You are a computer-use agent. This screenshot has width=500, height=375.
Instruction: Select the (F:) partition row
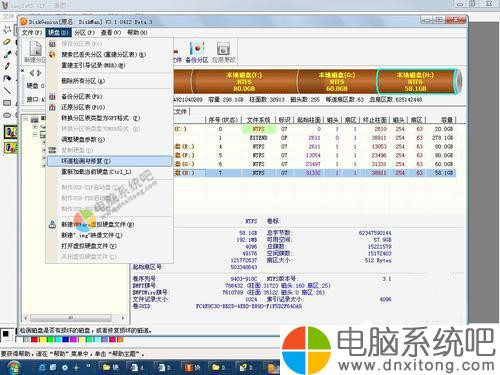(314, 155)
